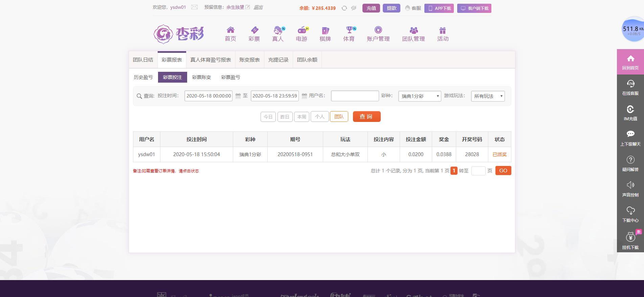Click the 退出 logout link
This screenshot has width=644, height=297.
pos(258,7)
